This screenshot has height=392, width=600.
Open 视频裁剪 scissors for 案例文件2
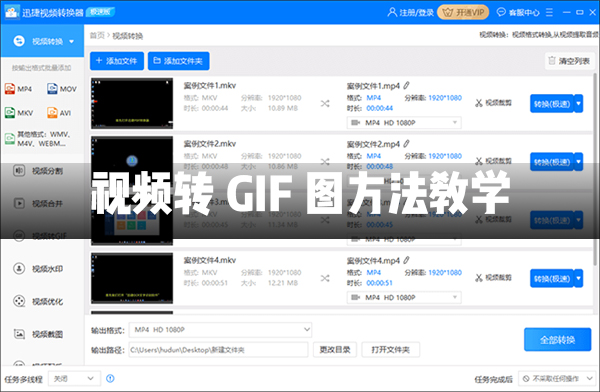(x=493, y=161)
